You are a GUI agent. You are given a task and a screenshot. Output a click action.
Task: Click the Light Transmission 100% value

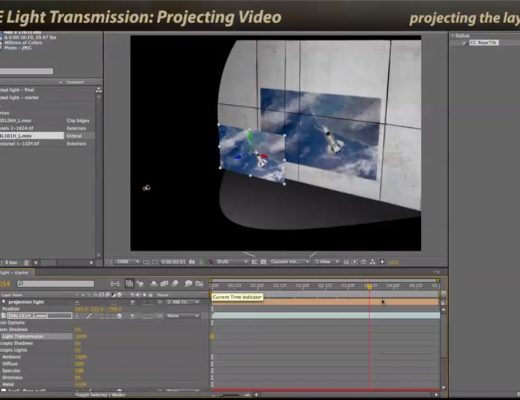point(80,336)
